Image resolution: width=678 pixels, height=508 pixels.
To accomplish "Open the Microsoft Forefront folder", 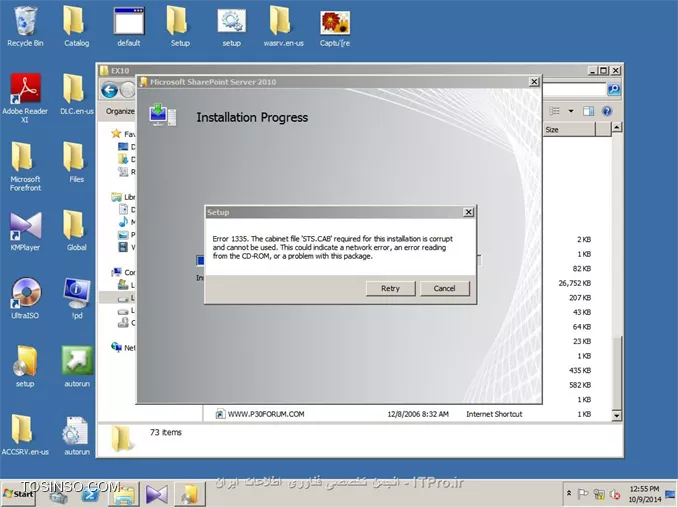I will [x=25, y=166].
